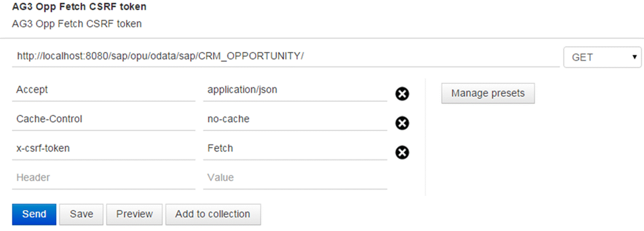This screenshot has width=644, height=231.
Task: Click the empty Value field
Action: pyautogui.click(x=295, y=178)
